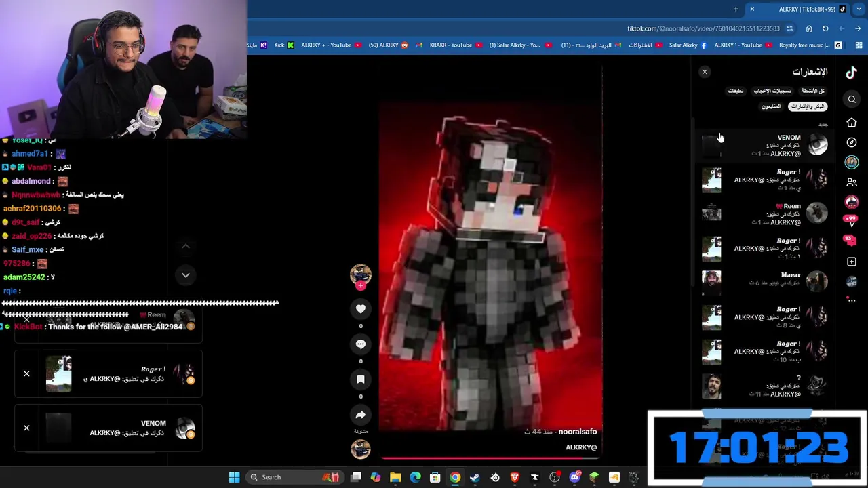Viewport: 868px width, 488px height.
Task: Open Reem mention notification
Action: coord(765,214)
